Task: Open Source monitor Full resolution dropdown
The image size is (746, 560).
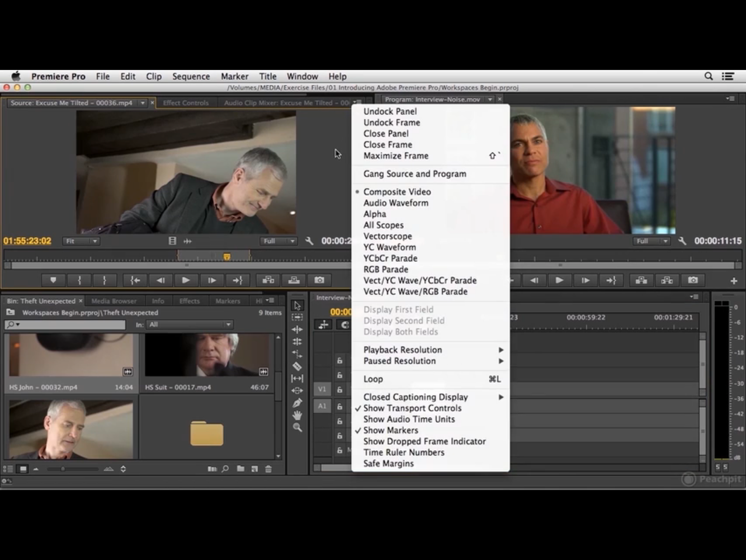Action: [x=278, y=241]
